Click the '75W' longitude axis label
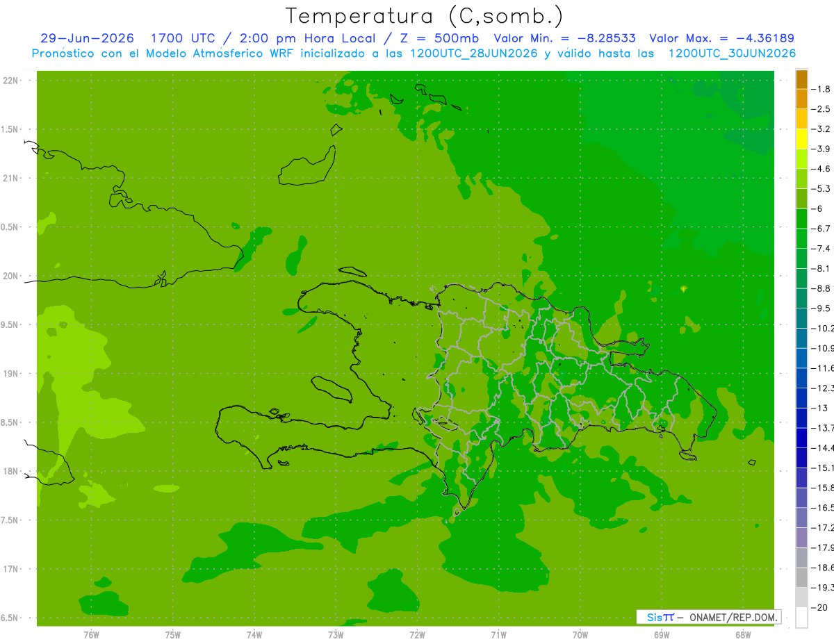This screenshot has height=644, width=834. (173, 635)
